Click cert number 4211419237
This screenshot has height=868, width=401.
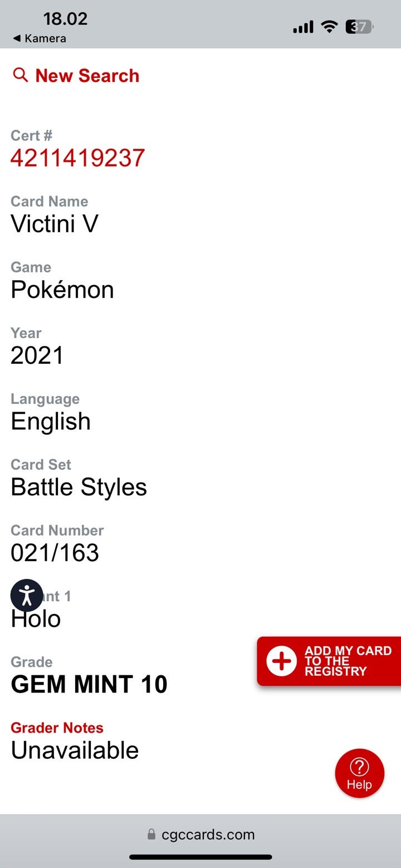77,158
